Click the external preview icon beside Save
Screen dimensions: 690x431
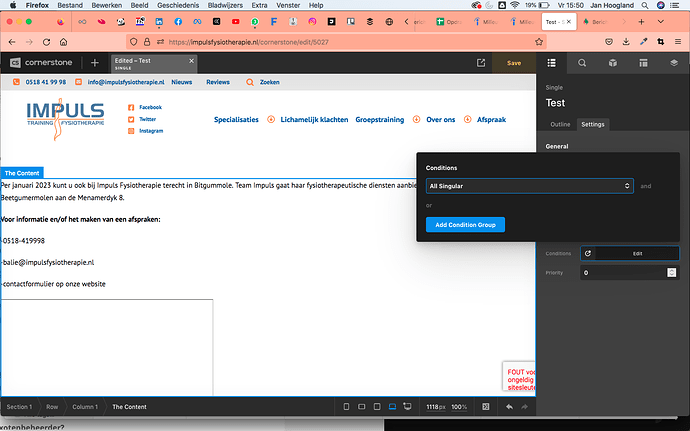click(481, 62)
